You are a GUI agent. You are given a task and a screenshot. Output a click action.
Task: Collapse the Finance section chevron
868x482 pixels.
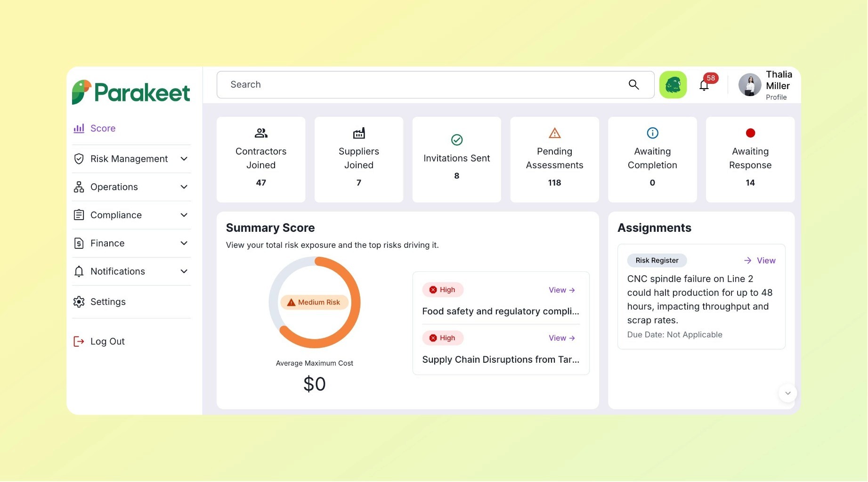click(184, 243)
